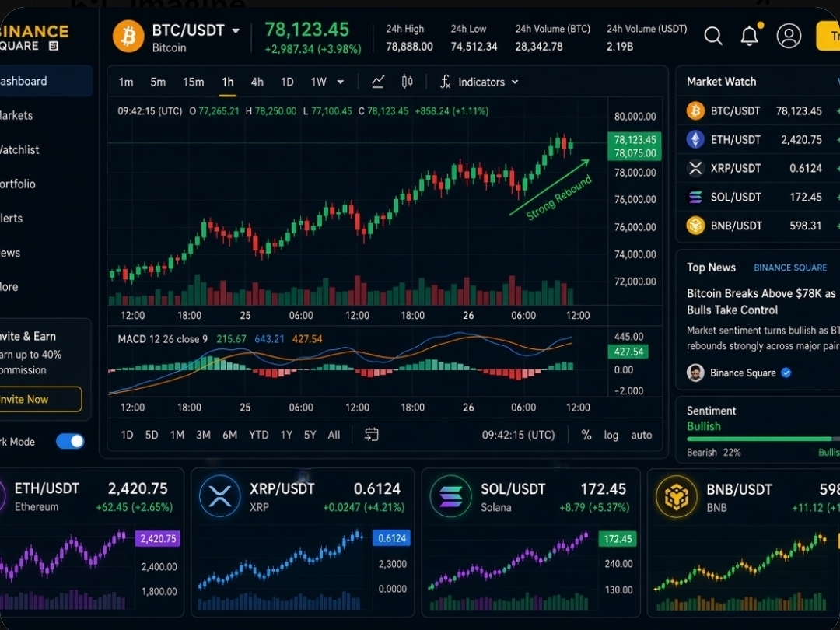Click the MACD 12 26 close 9 label
Image resolution: width=840 pixels, height=630 pixels.
[163, 339]
